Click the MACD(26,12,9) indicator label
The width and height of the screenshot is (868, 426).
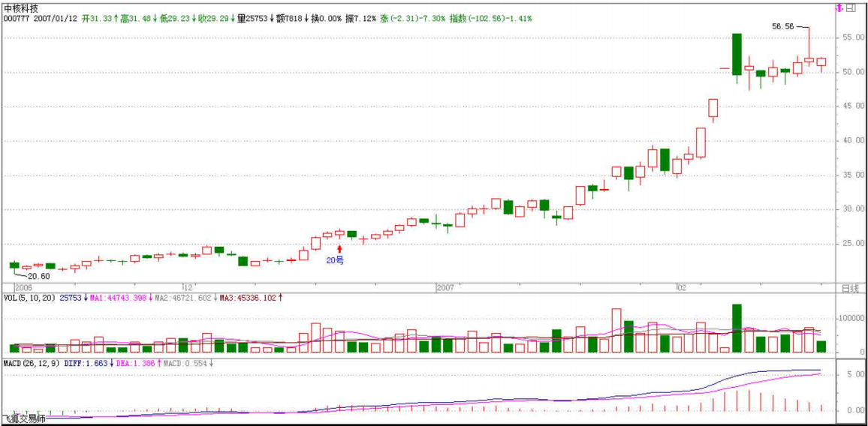click(30, 363)
